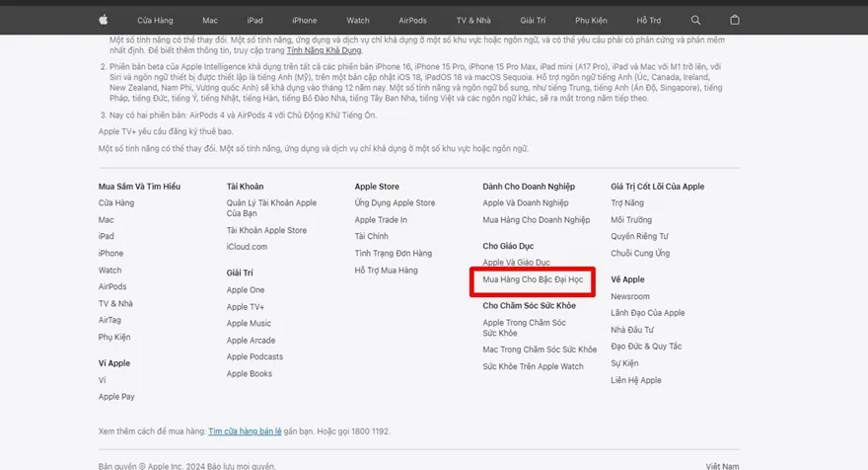
Task: Click Quyền Riêng Tư footer link
Action: [x=639, y=237]
